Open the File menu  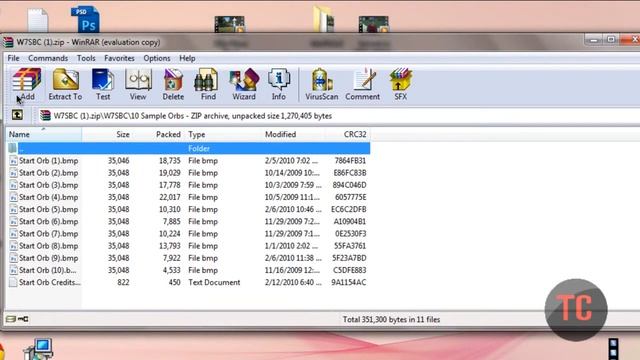pos(13,58)
